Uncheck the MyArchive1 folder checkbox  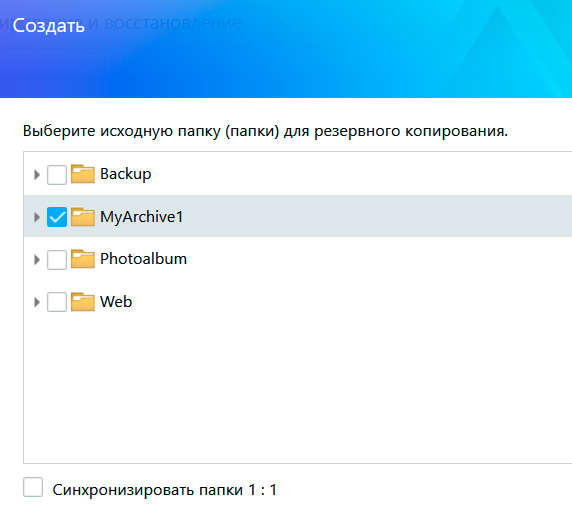(x=57, y=217)
